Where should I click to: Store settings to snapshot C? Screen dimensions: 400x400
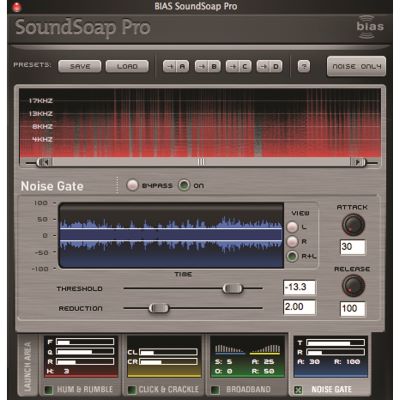239,66
